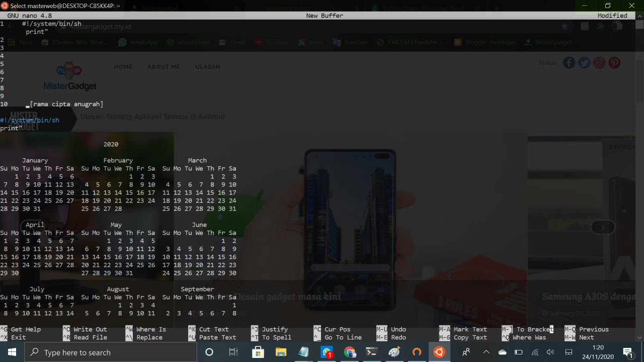The height and width of the screenshot is (362, 644).
Task: Click the Cortana circle icon
Action: click(x=209, y=352)
